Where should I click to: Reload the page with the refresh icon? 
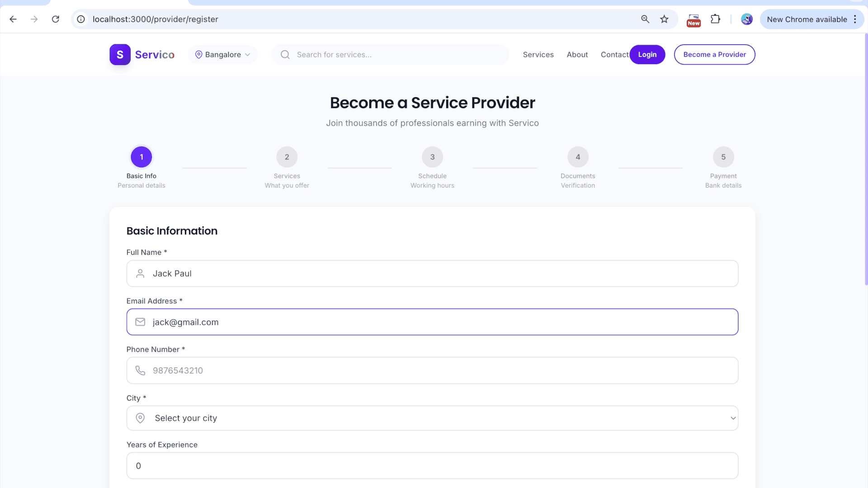click(56, 19)
